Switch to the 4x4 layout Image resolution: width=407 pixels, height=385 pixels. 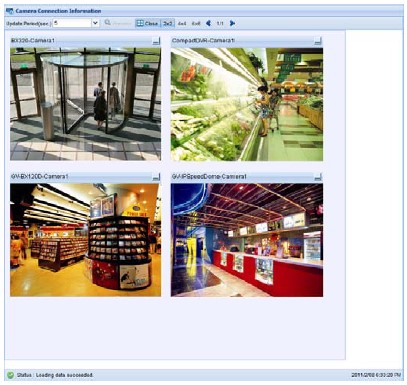[x=182, y=24]
